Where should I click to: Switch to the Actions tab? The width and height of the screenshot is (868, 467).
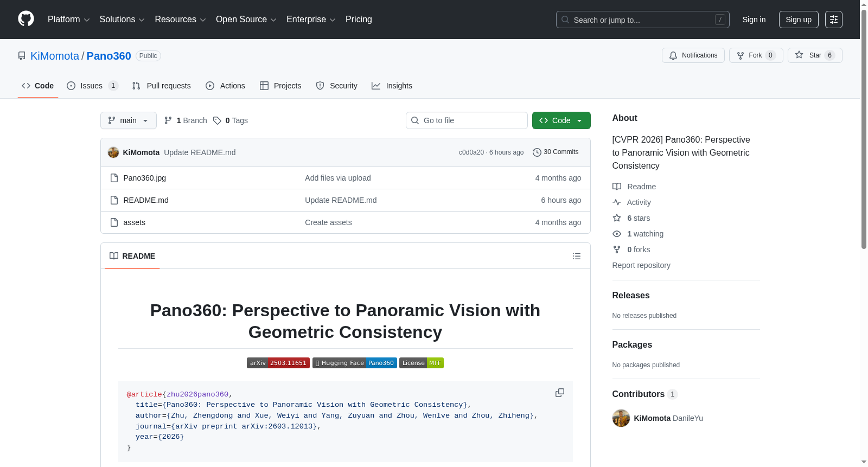226,86
